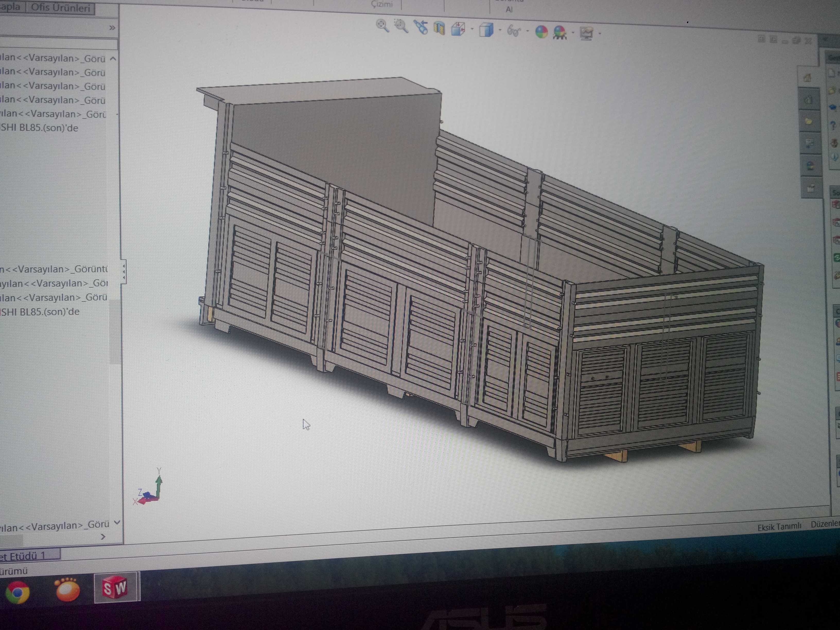Select the ayılan<<Varsayılan>_Gör tree row
Image resolution: width=840 pixels, height=630 pixels.
54,283
